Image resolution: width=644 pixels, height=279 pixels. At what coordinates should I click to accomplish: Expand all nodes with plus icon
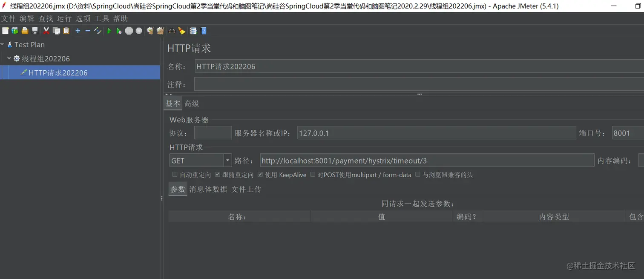(78, 31)
